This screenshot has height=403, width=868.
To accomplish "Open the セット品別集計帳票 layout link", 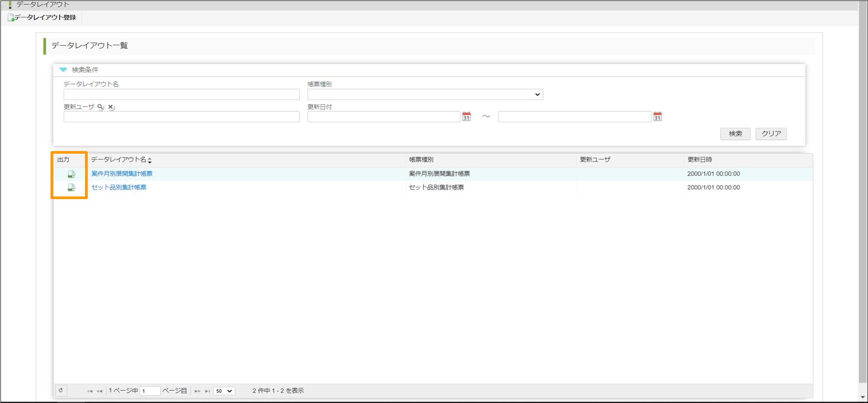I will (119, 187).
